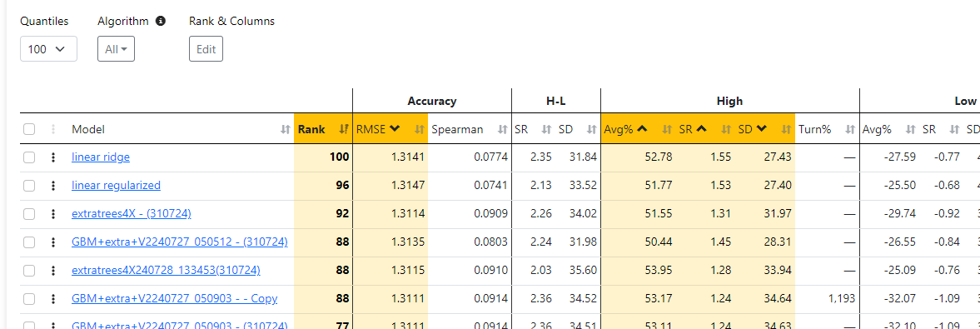This screenshot has width=980, height=329.
Task: Click the High group header
Action: 730,101
